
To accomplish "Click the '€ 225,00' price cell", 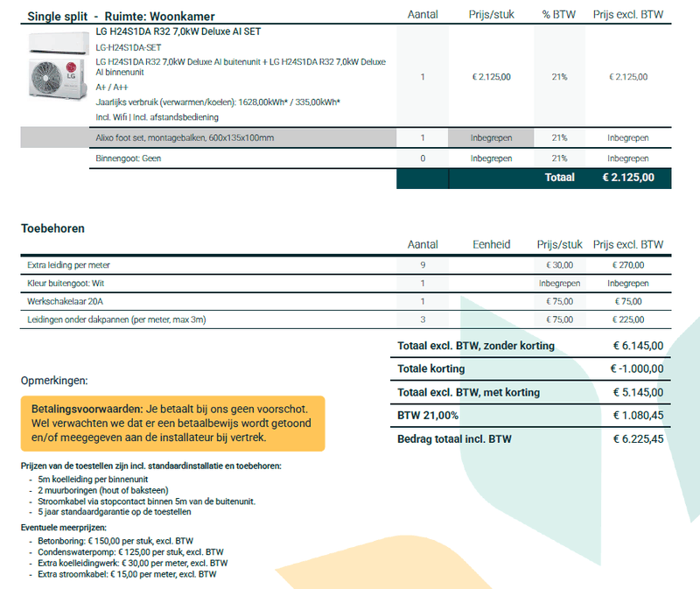I will [628, 319].
